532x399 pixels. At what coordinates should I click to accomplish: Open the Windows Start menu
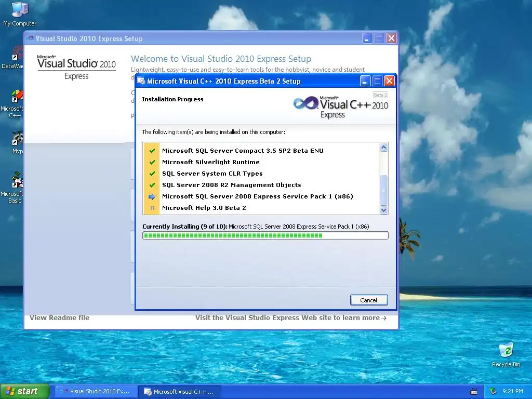25,391
